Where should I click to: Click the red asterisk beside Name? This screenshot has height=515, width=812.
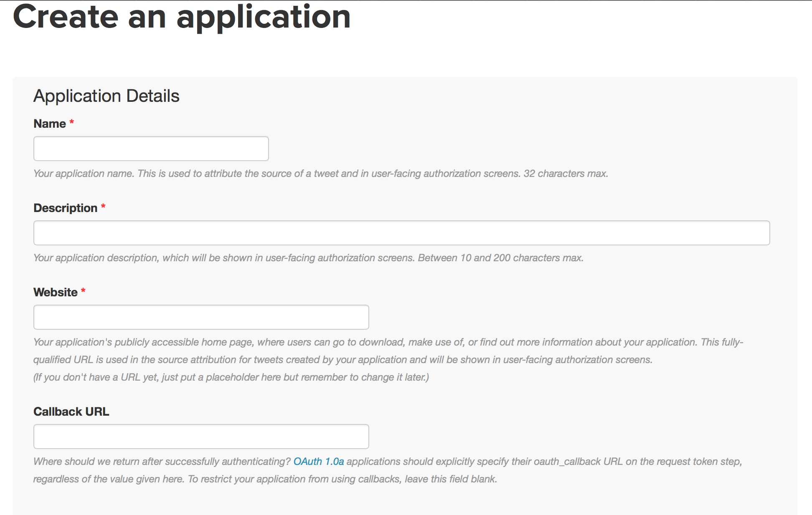pyautogui.click(x=72, y=122)
